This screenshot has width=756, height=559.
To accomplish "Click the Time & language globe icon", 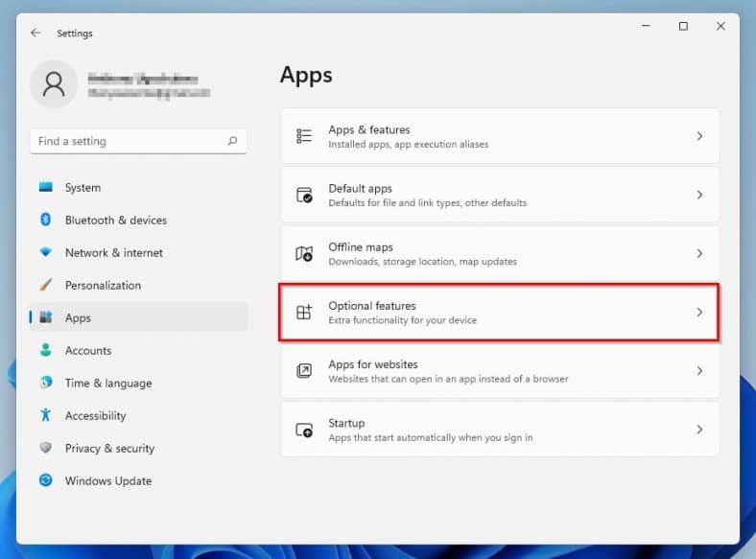I will (45, 384).
